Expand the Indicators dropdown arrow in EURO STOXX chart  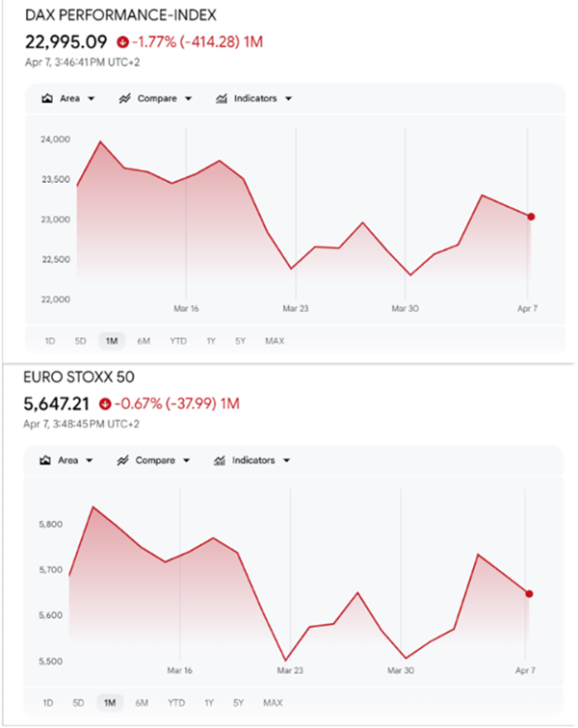(x=287, y=461)
